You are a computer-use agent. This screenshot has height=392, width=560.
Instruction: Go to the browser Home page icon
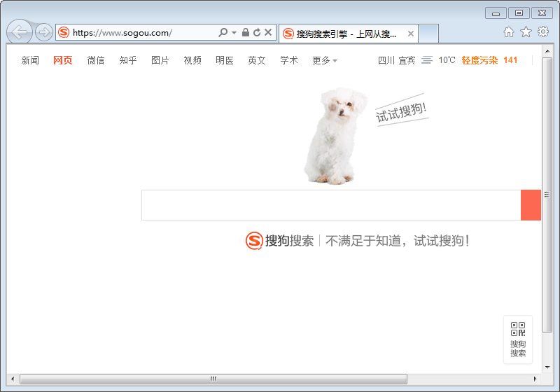509,31
